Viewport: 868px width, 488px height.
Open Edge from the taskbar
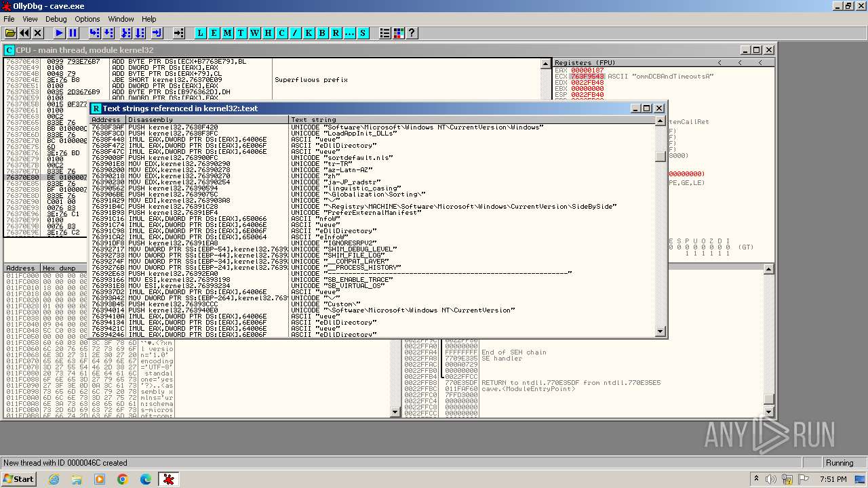point(145,479)
